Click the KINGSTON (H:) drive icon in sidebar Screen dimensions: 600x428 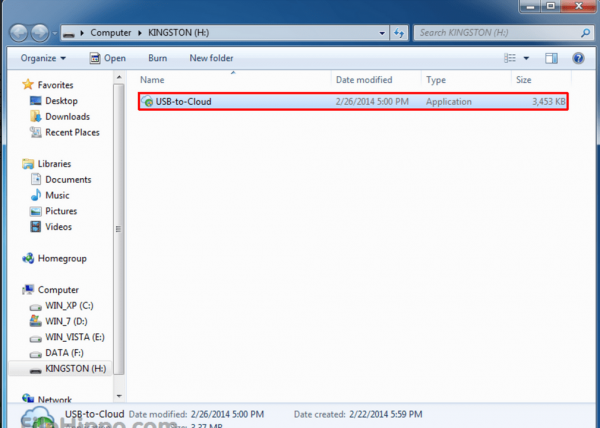(x=36, y=371)
